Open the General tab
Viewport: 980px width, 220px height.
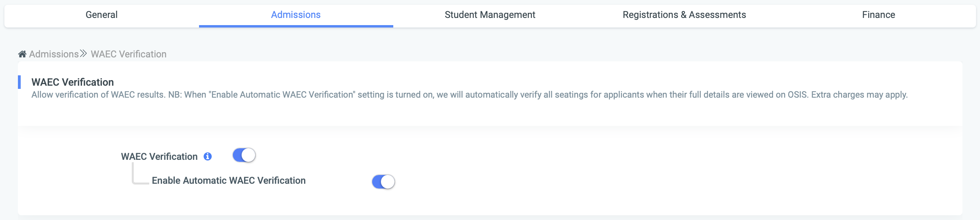(102, 15)
